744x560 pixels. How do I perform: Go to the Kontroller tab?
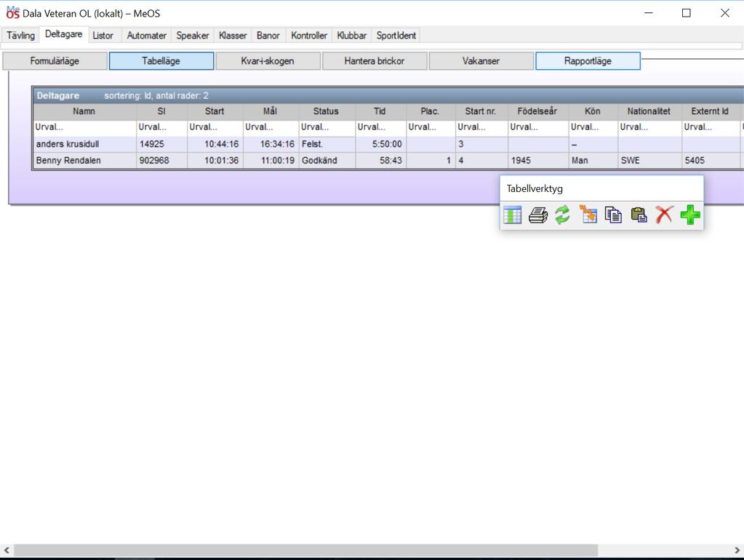point(309,36)
